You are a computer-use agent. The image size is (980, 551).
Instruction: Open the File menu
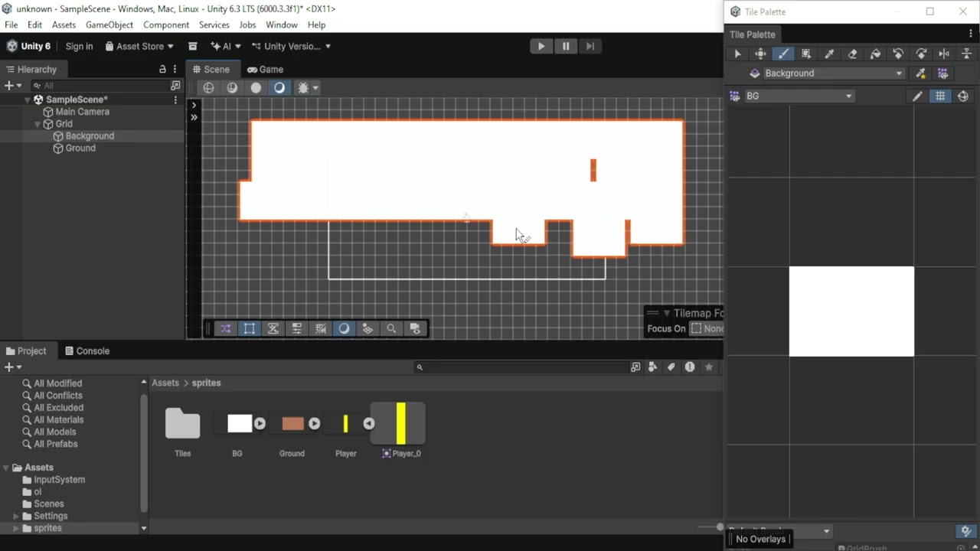[x=11, y=24]
